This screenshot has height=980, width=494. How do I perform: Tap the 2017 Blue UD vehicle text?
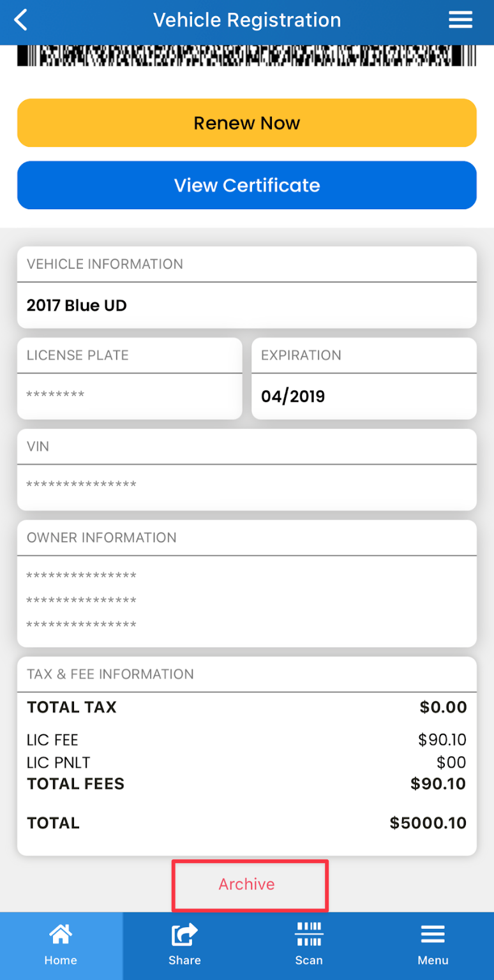coord(77,306)
